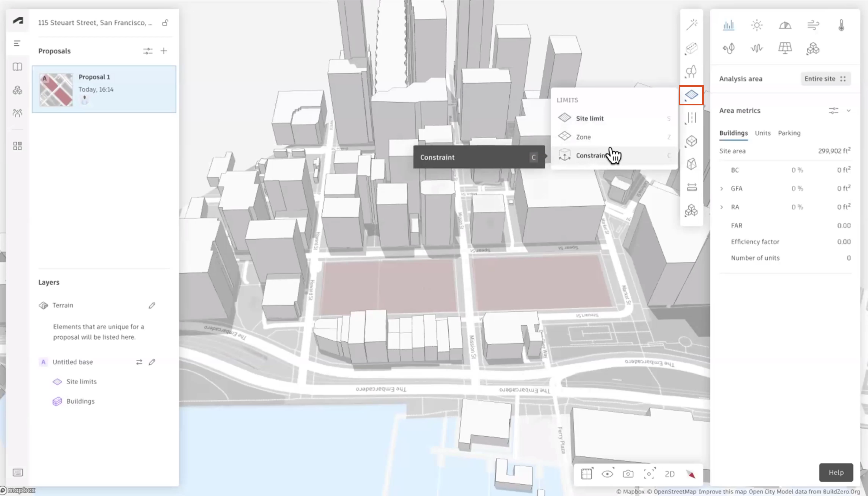Select Zone from limits menu
The width and height of the screenshot is (868, 496).
pos(583,137)
